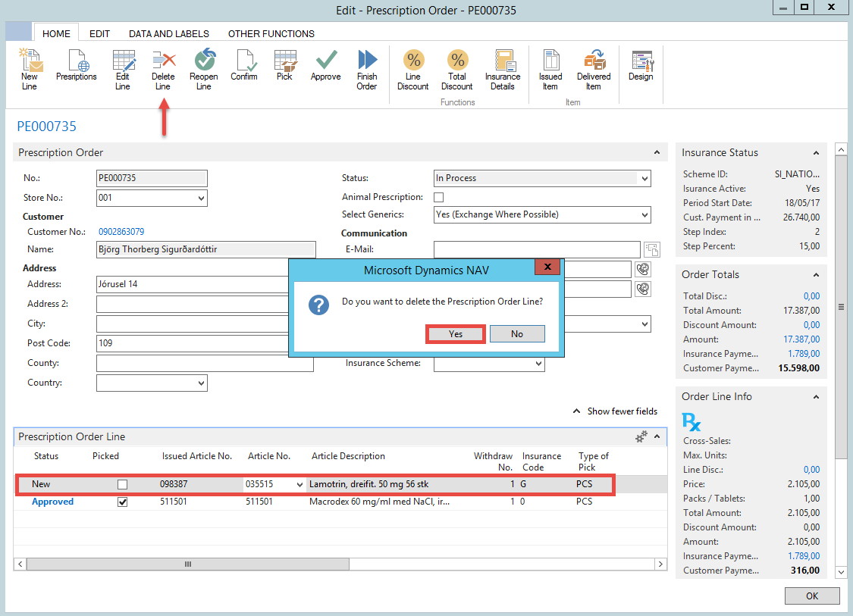
Task: Open the OTHER FUNCTIONS tab
Action: click(x=271, y=33)
